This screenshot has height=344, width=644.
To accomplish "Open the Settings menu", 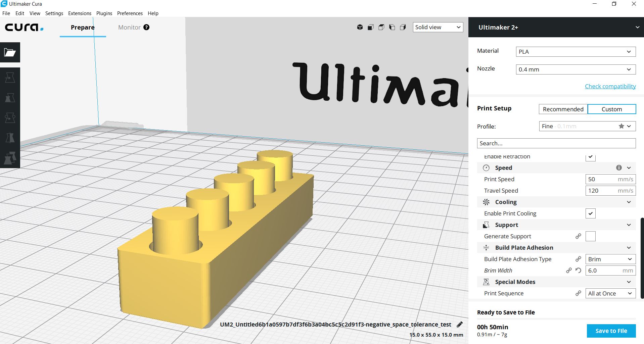I will point(54,13).
